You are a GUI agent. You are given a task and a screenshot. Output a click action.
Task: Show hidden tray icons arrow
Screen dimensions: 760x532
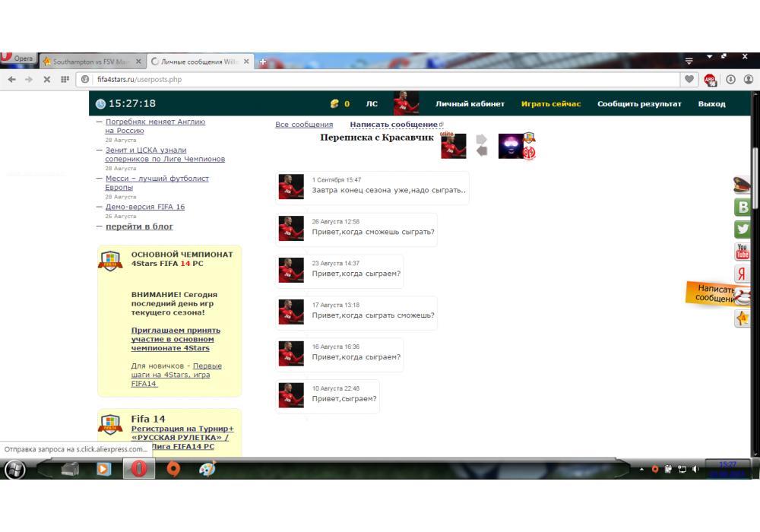(641, 469)
